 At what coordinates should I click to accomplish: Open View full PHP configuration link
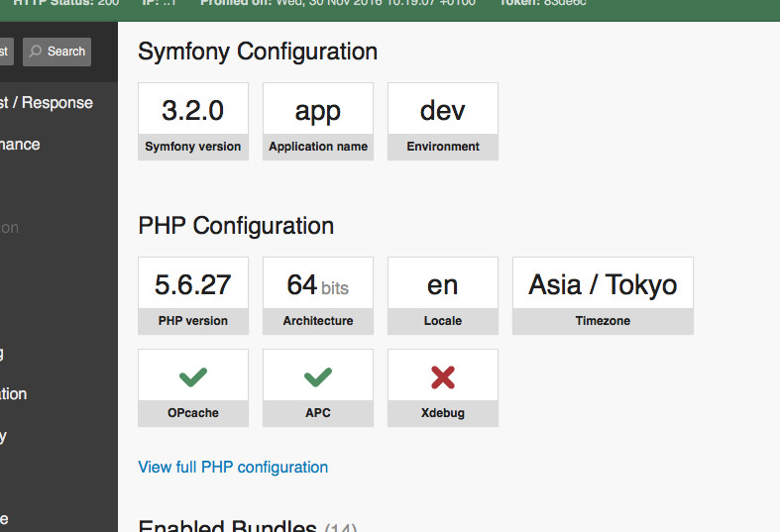(233, 468)
